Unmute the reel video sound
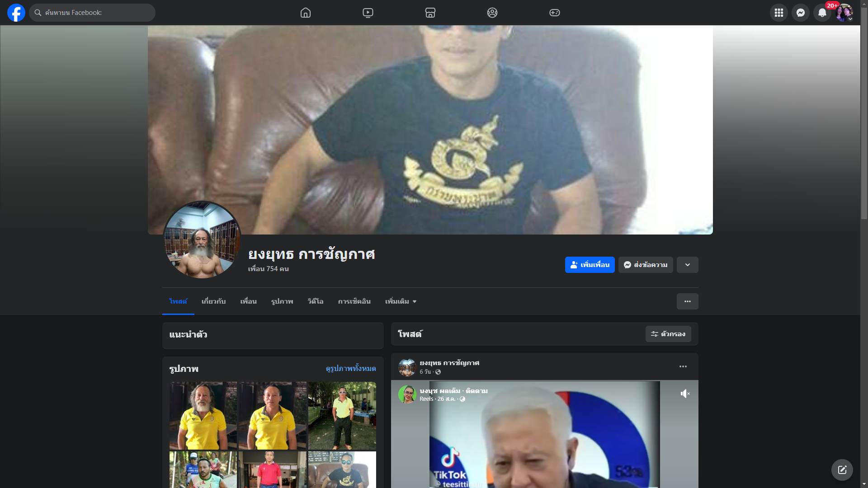The width and height of the screenshot is (868, 488). [685, 394]
